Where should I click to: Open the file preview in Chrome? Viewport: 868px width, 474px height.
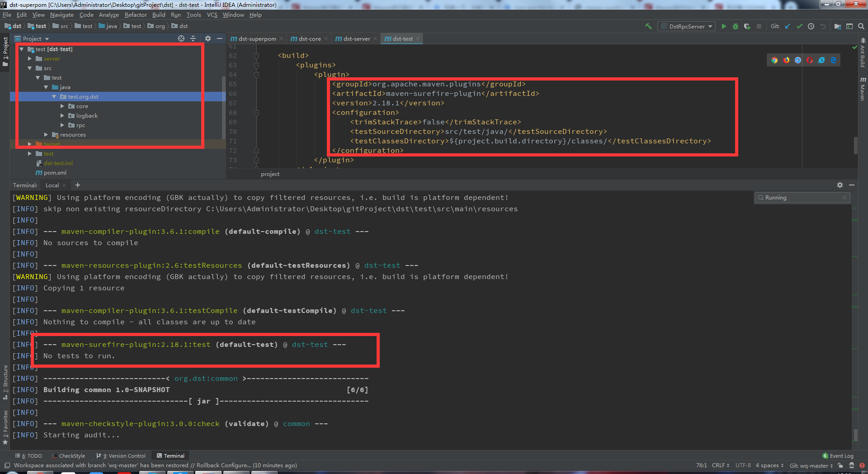(774, 60)
